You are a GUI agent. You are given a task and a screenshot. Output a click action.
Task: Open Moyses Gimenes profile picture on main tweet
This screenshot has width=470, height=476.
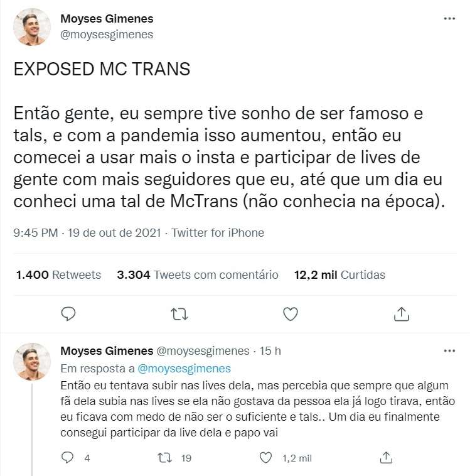pyautogui.click(x=32, y=27)
